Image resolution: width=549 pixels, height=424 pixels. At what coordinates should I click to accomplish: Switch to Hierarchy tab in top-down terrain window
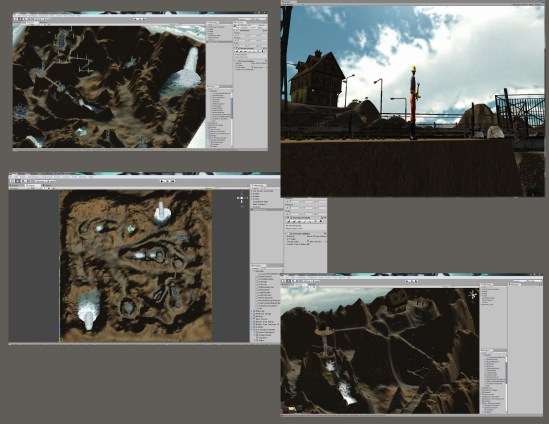pyautogui.click(x=258, y=186)
